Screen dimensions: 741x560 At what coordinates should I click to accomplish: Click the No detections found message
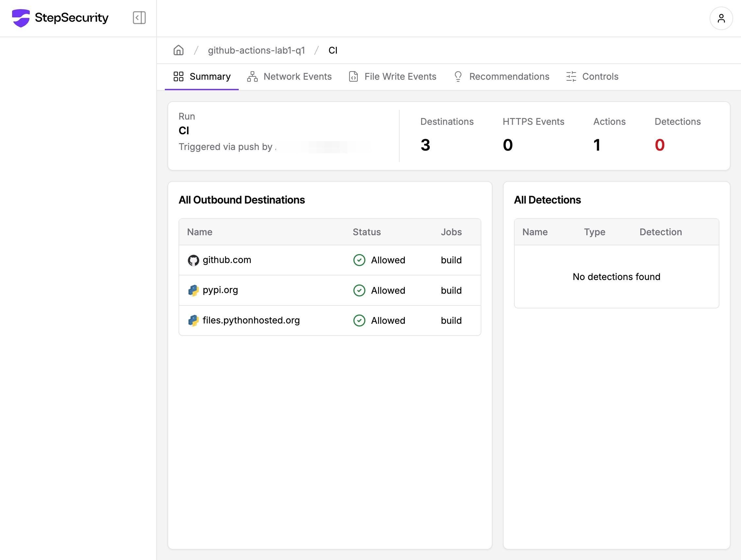(616, 277)
